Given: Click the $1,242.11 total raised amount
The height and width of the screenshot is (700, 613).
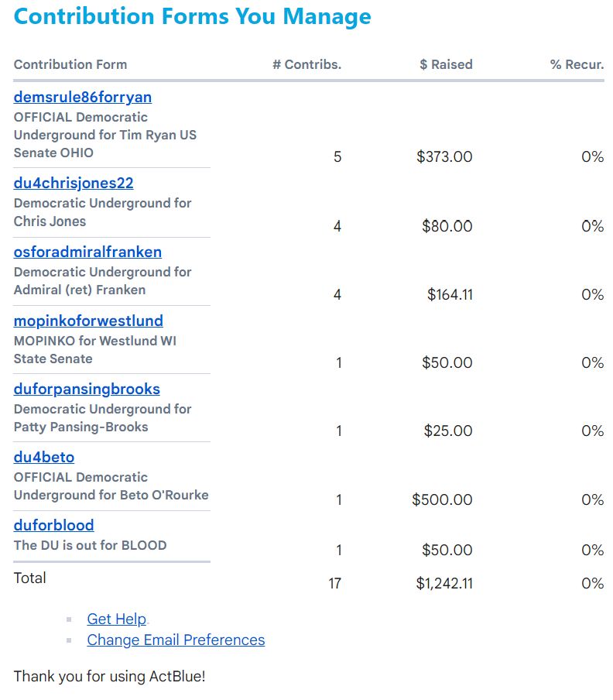Looking at the screenshot, I should click(443, 584).
